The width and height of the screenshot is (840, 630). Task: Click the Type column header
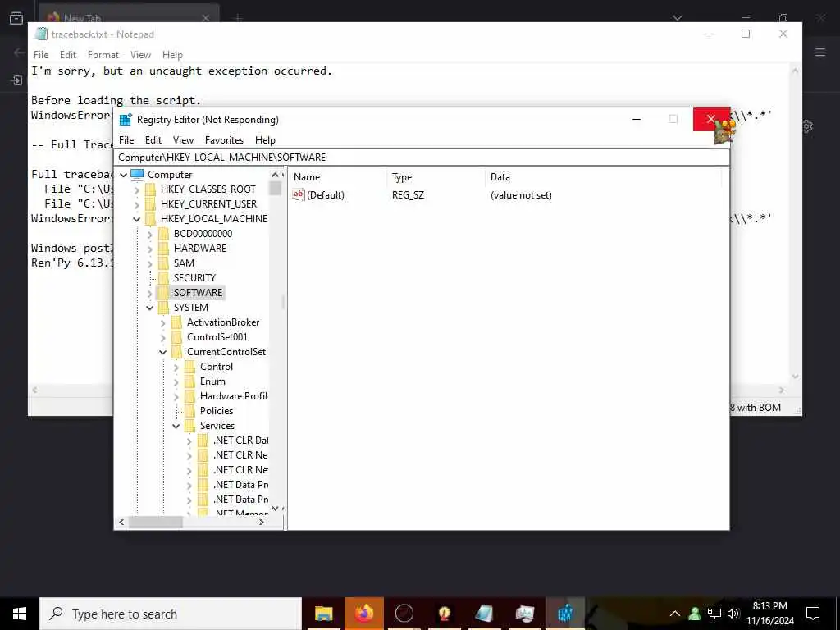click(436, 177)
